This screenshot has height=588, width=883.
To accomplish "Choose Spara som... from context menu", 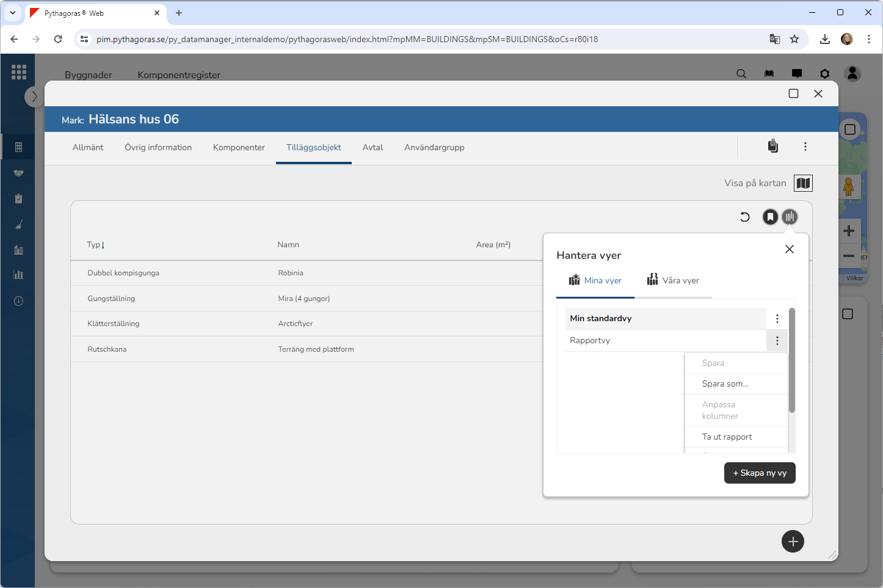I will [725, 384].
